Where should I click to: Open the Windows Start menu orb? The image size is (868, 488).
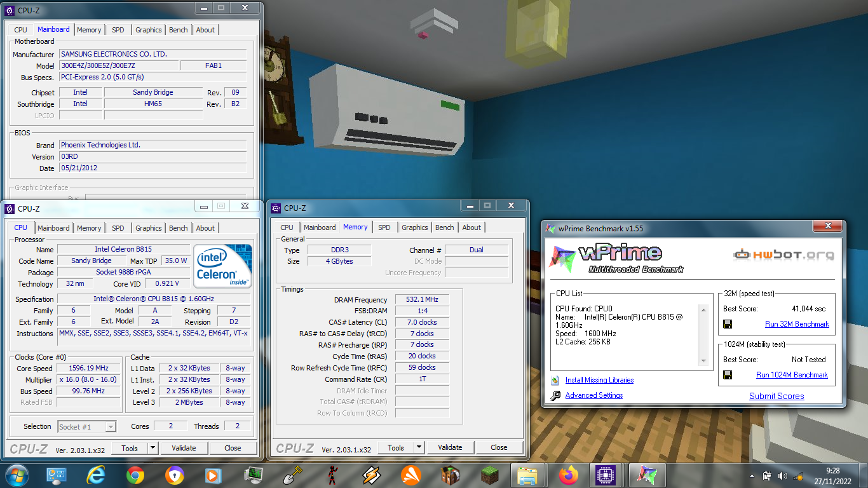[17, 475]
